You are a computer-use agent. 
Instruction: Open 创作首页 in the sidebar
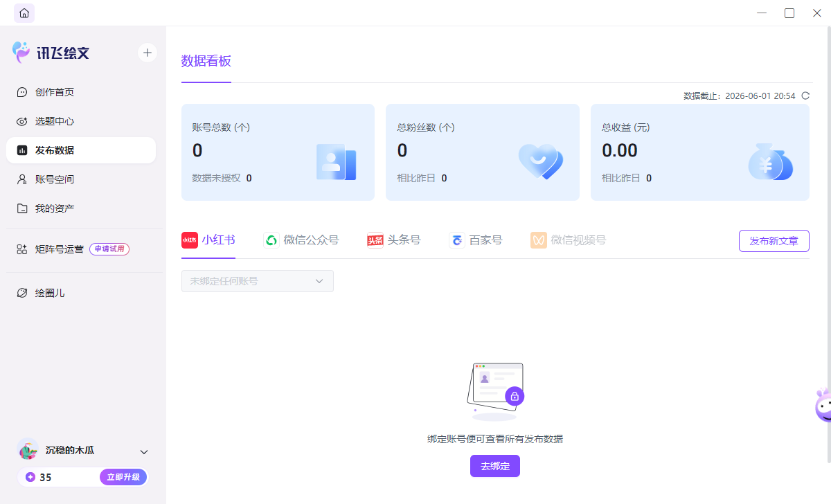pos(81,92)
